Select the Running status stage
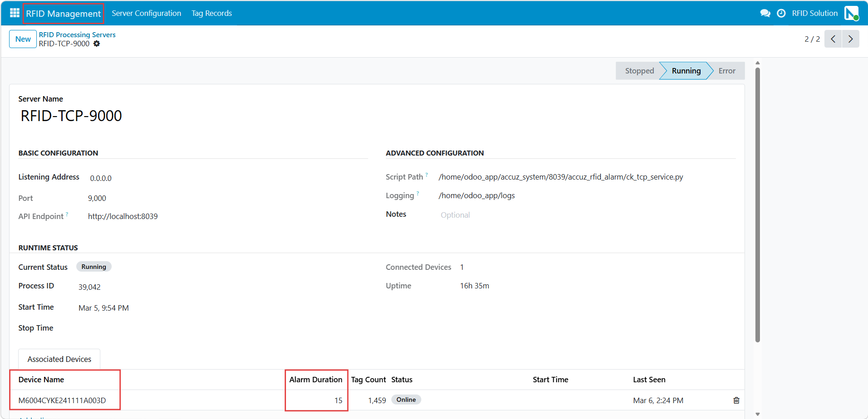 [686, 71]
